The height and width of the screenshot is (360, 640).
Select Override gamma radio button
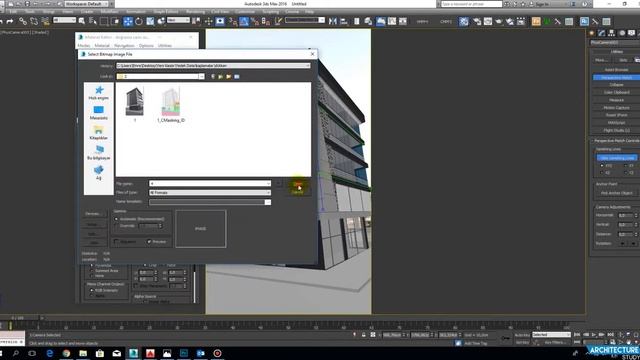tap(116, 226)
